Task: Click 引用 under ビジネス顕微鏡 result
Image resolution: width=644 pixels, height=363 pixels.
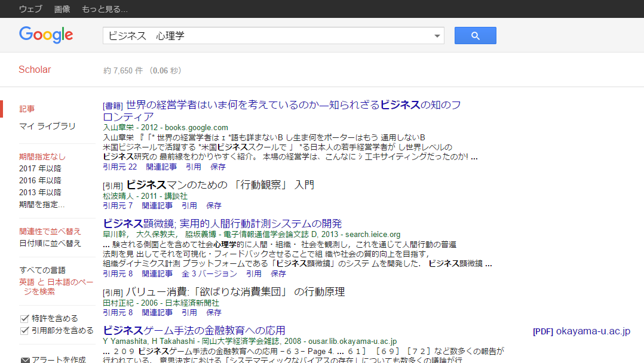Action: (x=254, y=273)
